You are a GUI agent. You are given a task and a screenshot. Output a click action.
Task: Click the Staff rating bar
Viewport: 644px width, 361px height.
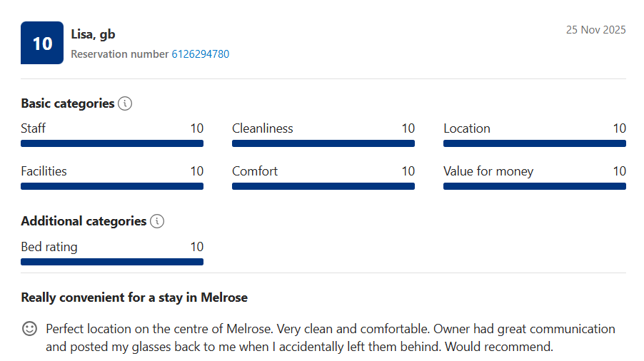[112, 143]
